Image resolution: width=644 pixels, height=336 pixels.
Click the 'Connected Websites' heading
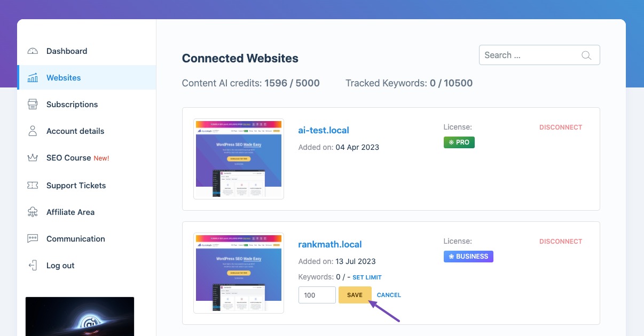[240, 59]
